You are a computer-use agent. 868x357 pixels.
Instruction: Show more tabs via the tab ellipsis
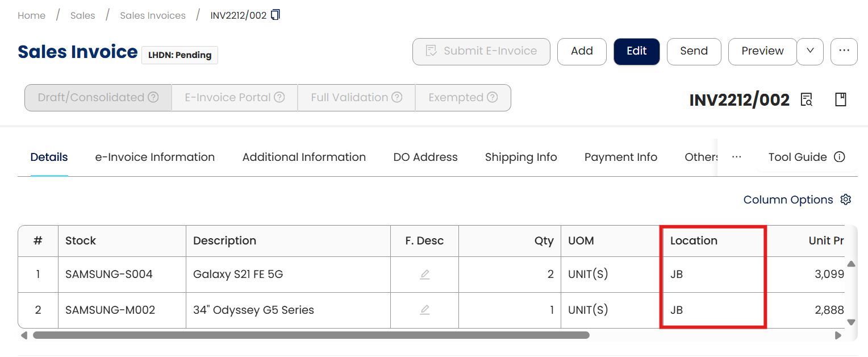(737, 157)
